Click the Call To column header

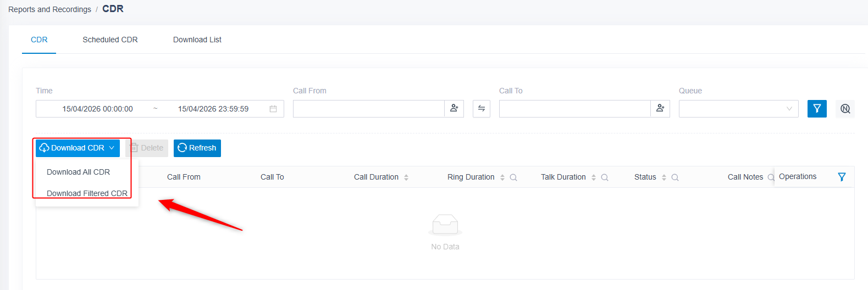click(x=272, y=177)
